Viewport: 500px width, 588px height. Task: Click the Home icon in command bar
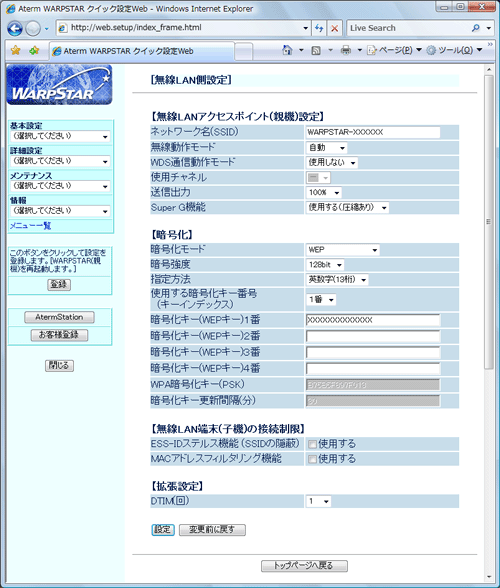click(x=287, y=50)
